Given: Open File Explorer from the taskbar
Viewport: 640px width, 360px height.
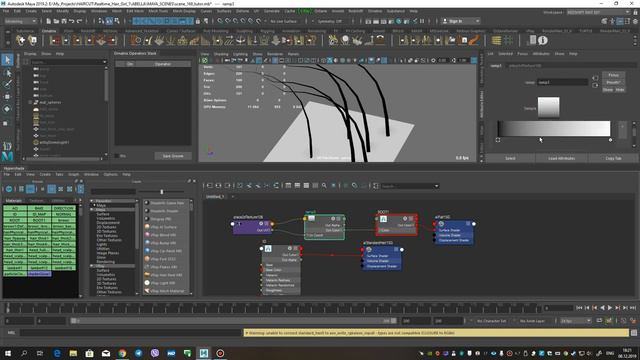Looking at the screenshot, I should [x=73, y=353].
